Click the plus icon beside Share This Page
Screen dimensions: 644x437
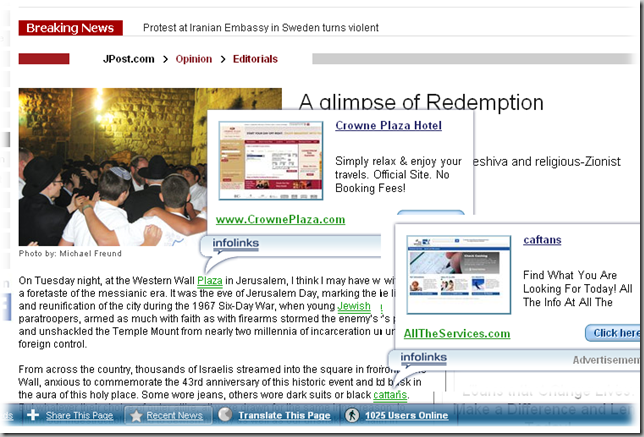point(33,415)
